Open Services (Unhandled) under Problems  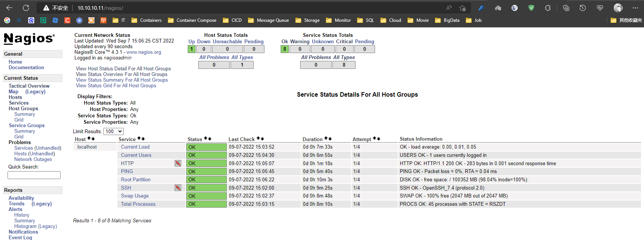pos(38,148)
